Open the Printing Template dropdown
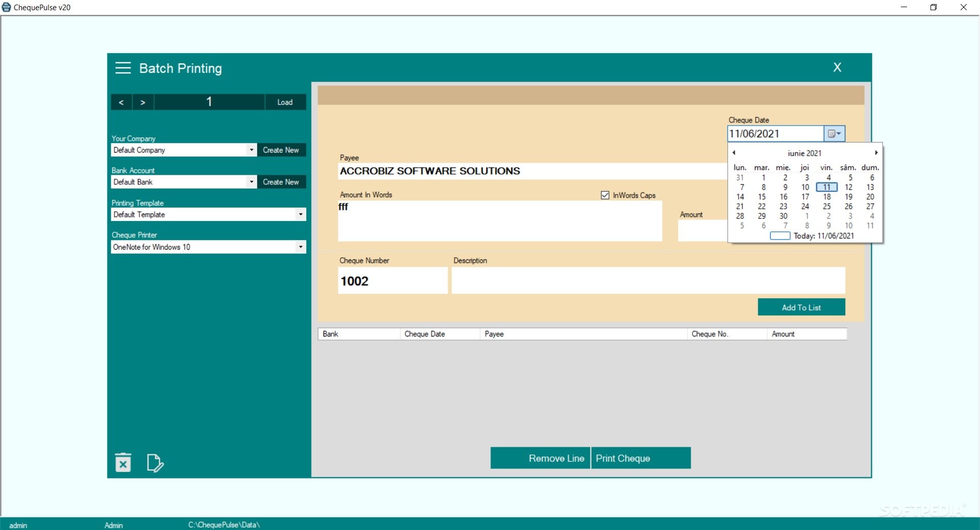This screenshot has height=530, width=980. (301, 214)
